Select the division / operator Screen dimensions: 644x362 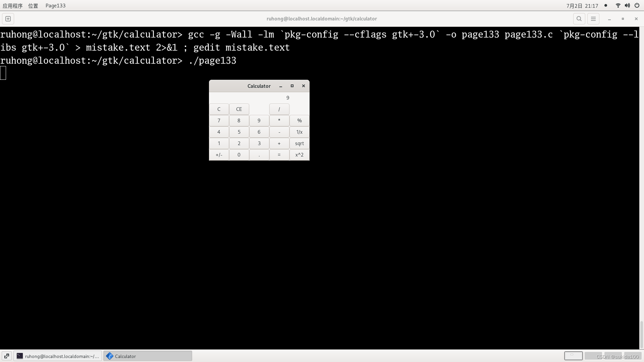point(279,109)
